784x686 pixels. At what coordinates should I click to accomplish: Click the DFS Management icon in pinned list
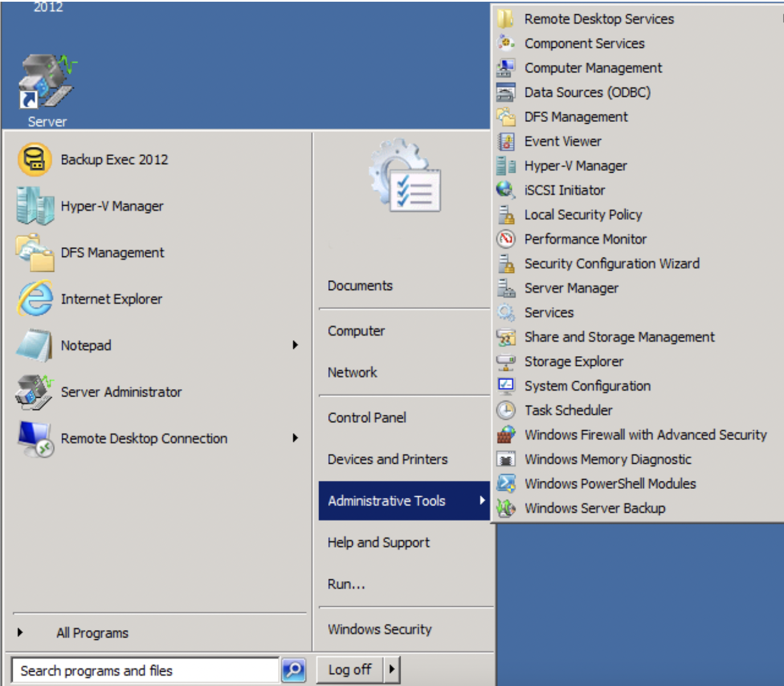[35, 252]
